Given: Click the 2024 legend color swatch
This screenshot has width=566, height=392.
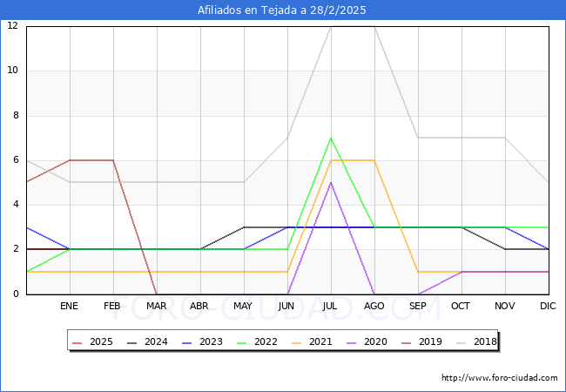Looking at the screenshot, I should (132, 342).
